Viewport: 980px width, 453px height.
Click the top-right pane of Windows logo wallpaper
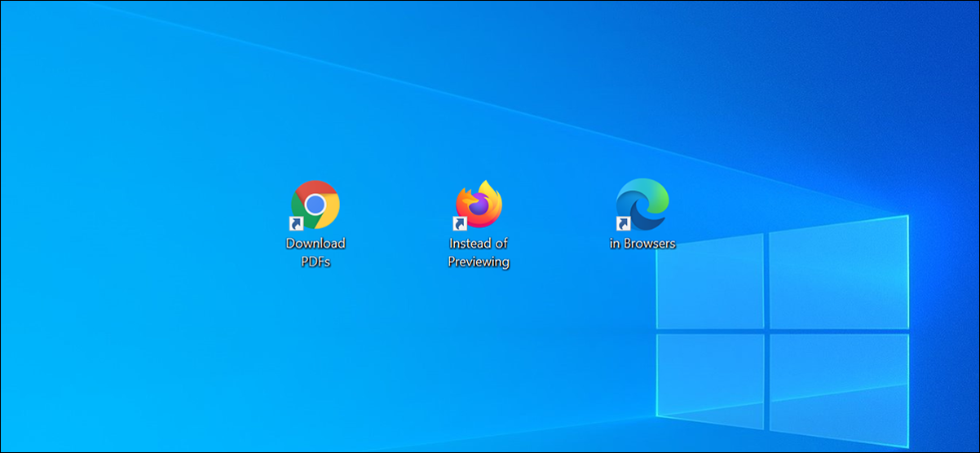pos(838,271)
